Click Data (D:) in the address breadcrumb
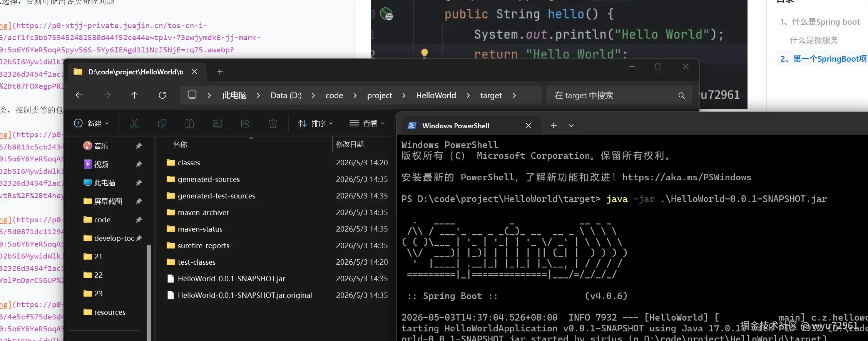The image size is (868, 341). [286, 96]
